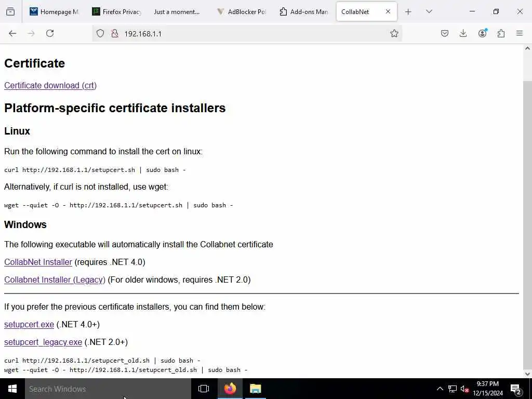Viewport: 532px width, 399px height.
Task: Save page to Pocket
Action: click(x=445, y=33)
